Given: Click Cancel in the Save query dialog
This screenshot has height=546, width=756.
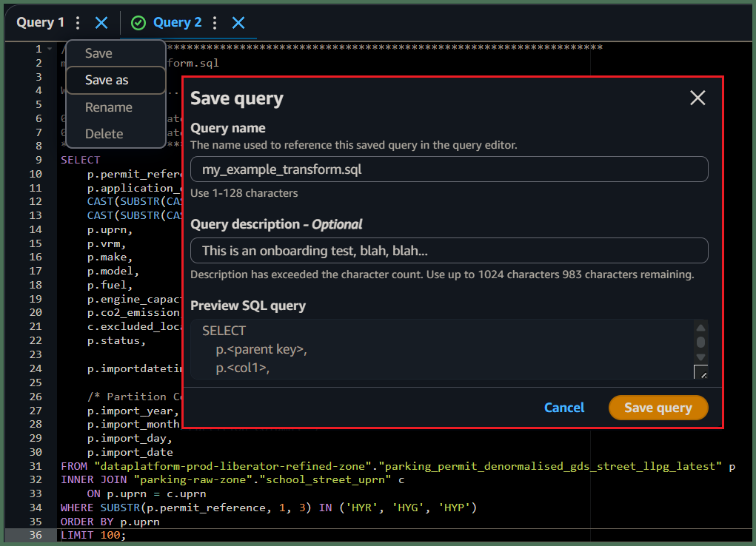Looking at the screenshot, I should point(564,408).
